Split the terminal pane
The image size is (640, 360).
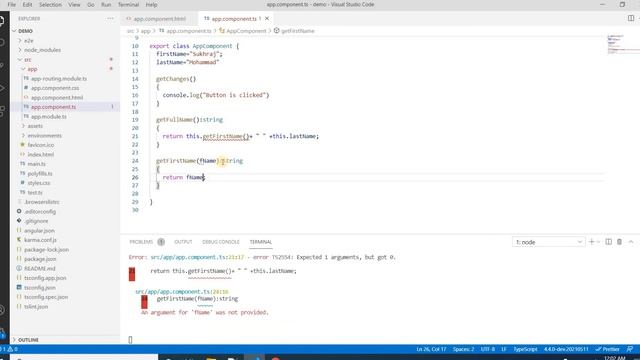tap(609, 242)
